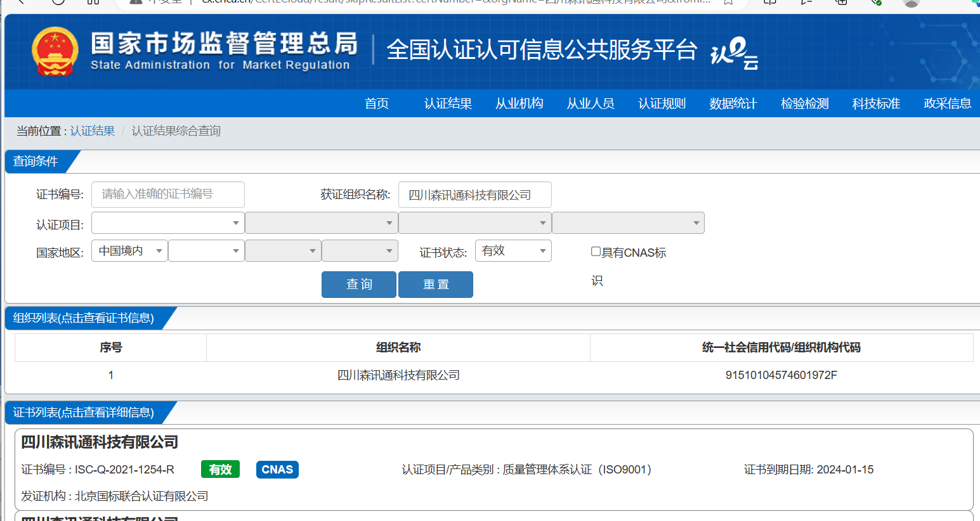
Task: Go to 首页 in navigation bar
Action: (x=377, y=103)
